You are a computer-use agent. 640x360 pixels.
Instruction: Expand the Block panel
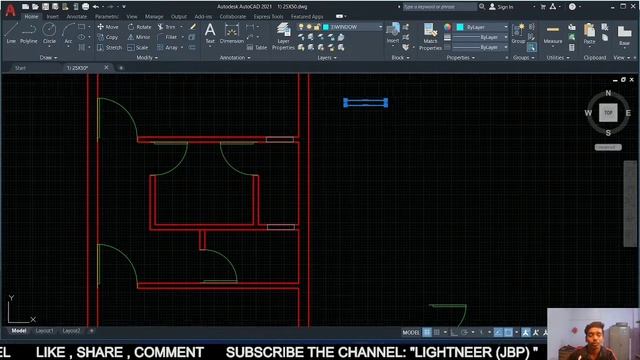click(400, 58)
